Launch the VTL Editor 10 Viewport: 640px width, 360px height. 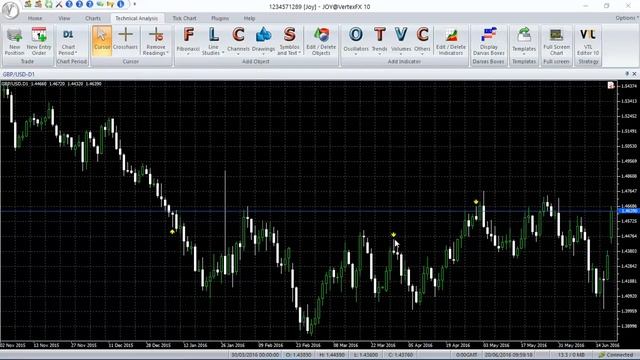point(588,41)
